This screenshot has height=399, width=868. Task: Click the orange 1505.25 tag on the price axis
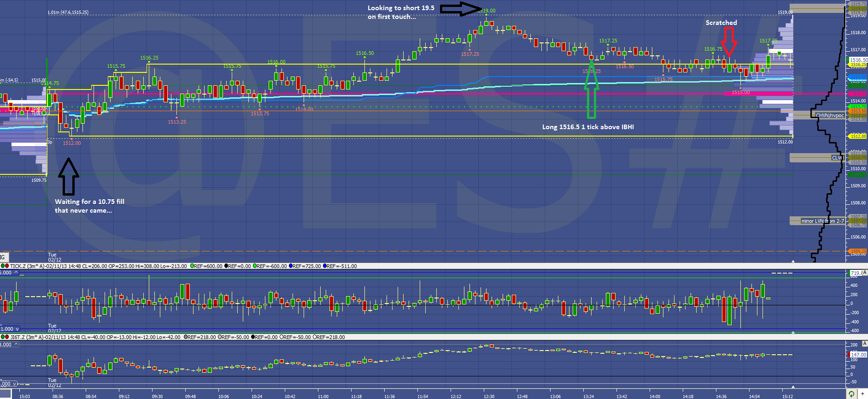[858, 251]
